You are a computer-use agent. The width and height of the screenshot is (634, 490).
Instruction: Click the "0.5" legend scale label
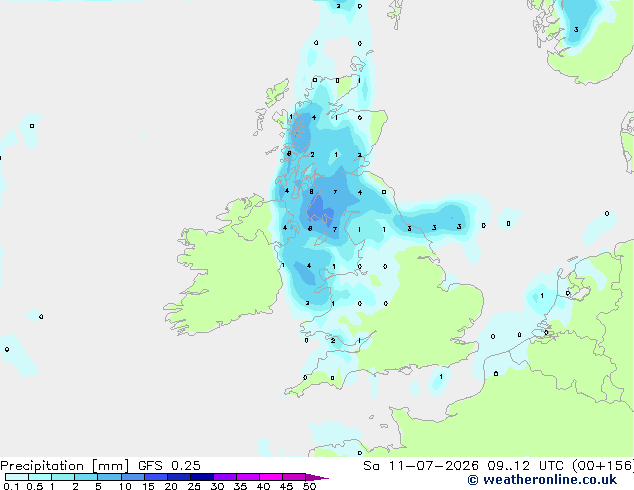[x=34, y=486]
